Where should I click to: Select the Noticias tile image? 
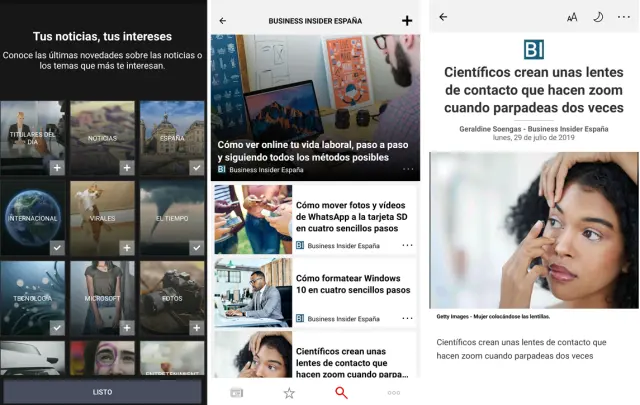[102, 138]
